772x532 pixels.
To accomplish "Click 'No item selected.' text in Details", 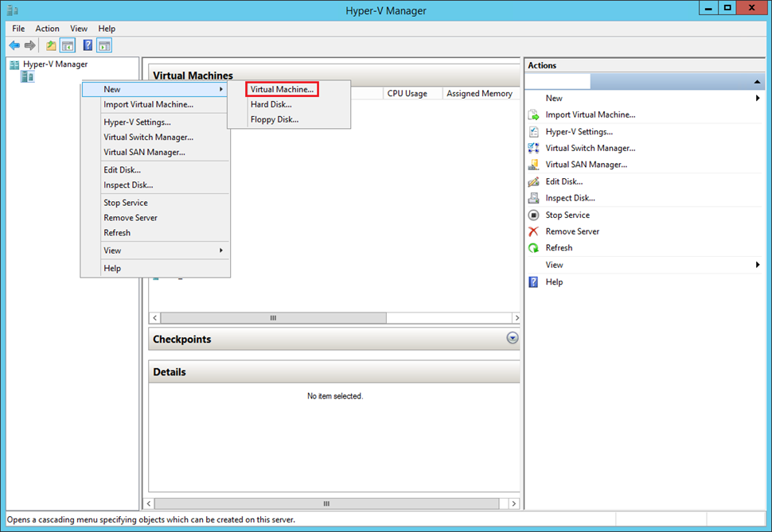I will point(335,396).
